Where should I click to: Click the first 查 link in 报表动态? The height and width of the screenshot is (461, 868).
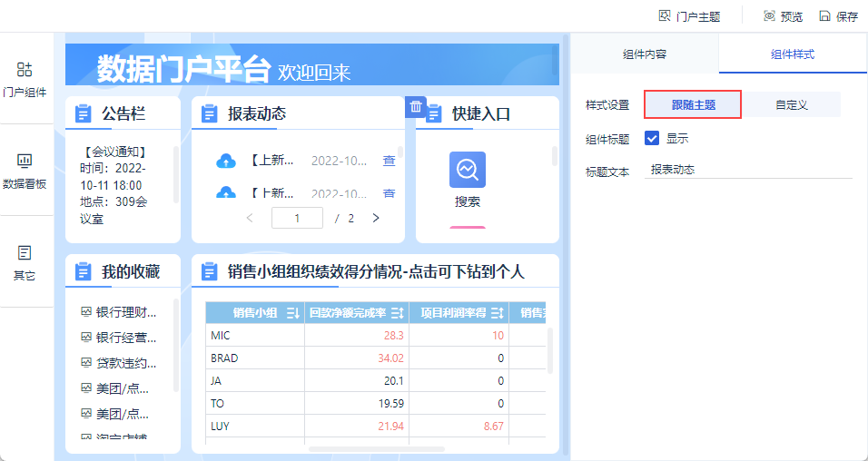tap(389, 161)
